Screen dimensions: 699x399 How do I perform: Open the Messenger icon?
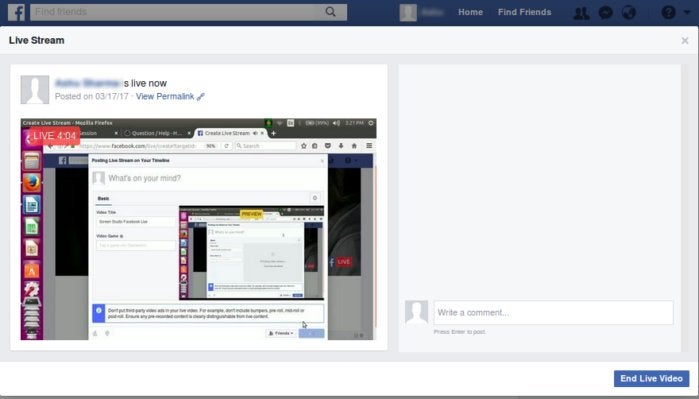click(605, 12)
